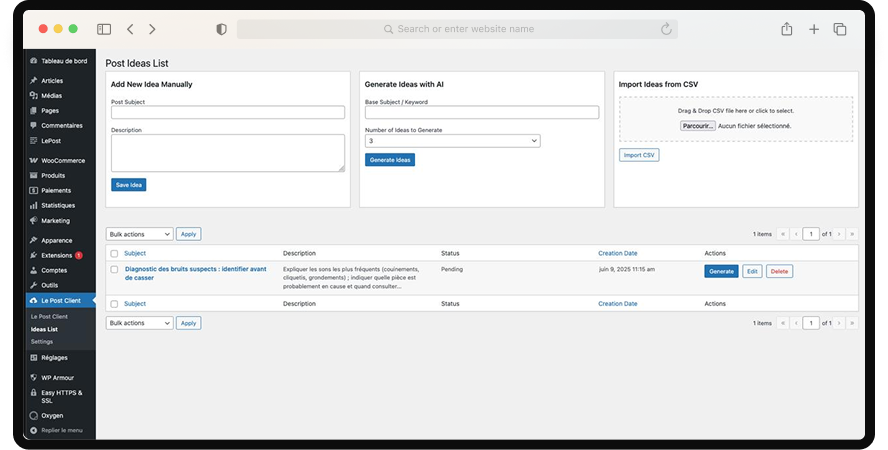Go to Réglages in the sidebar
Image resolution: width=888 pixels, height=450 pixels.
click(54, 357)
